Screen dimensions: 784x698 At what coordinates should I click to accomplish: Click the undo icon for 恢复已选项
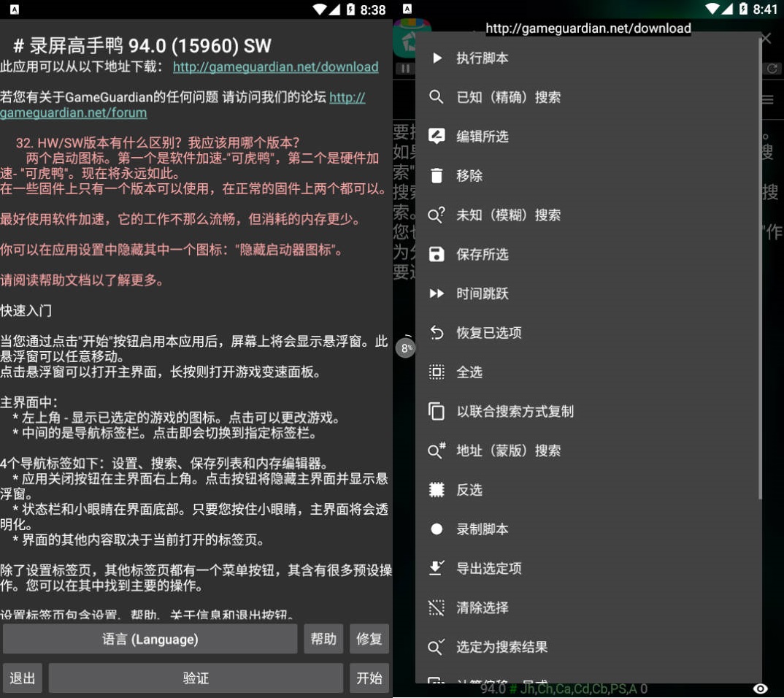tap(437, 332)
